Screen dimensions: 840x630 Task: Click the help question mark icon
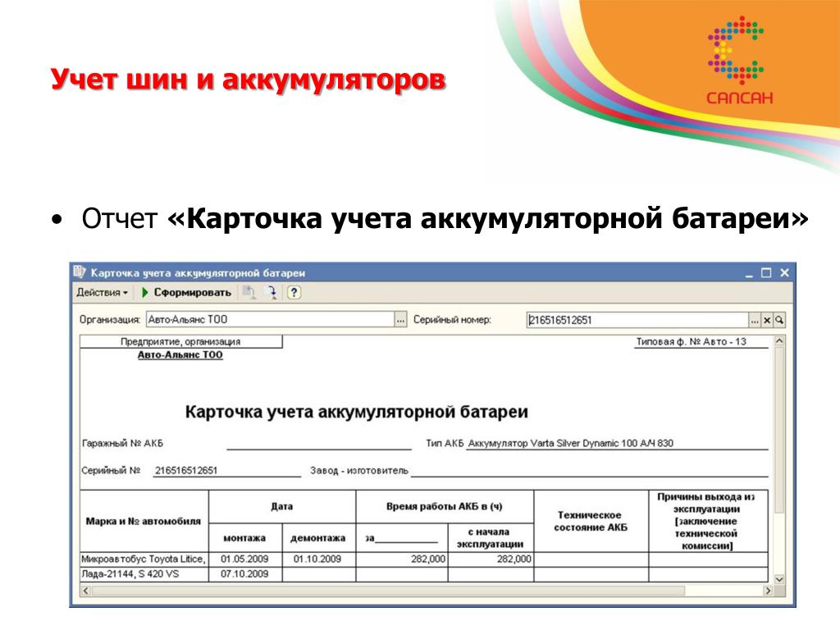point(294,293)
